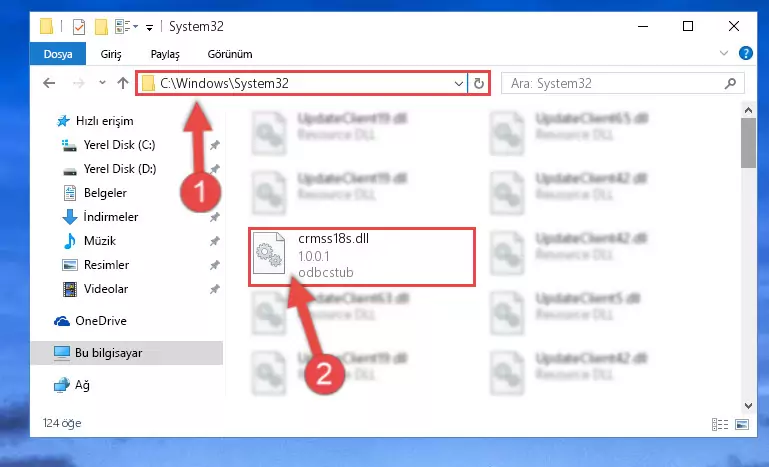Switch to details view layout icon
This screenshot has width=769, height=467.
pos(719,424)
